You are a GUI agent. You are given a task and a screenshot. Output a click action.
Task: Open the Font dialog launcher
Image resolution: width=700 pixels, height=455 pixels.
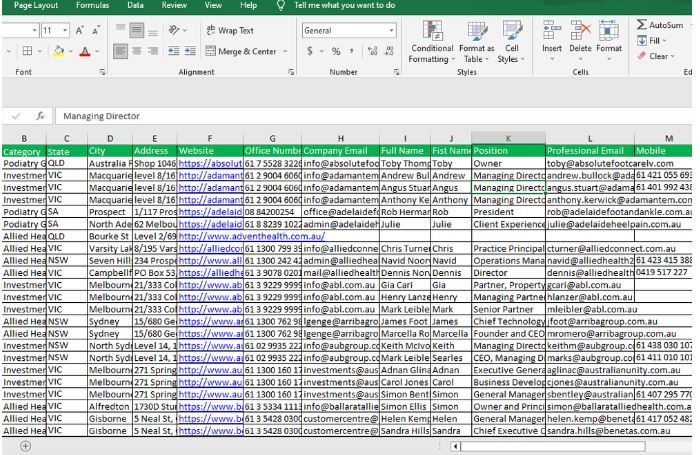coord(102,72)
